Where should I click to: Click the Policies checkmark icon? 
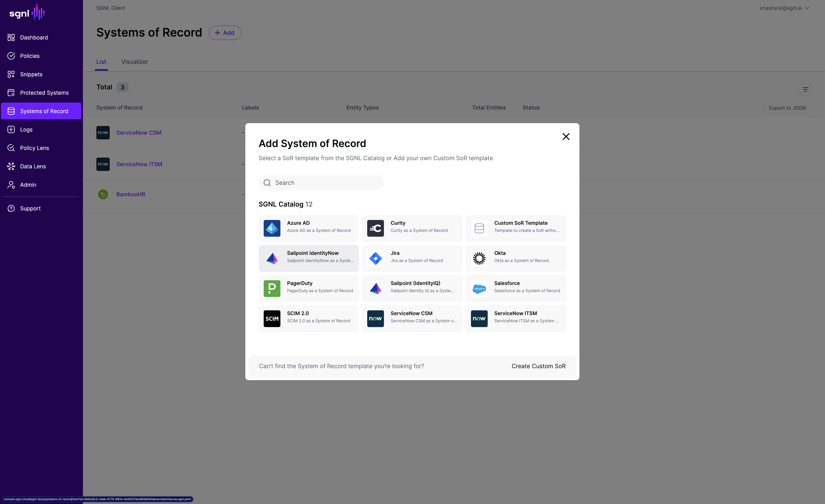coord(11,56)
